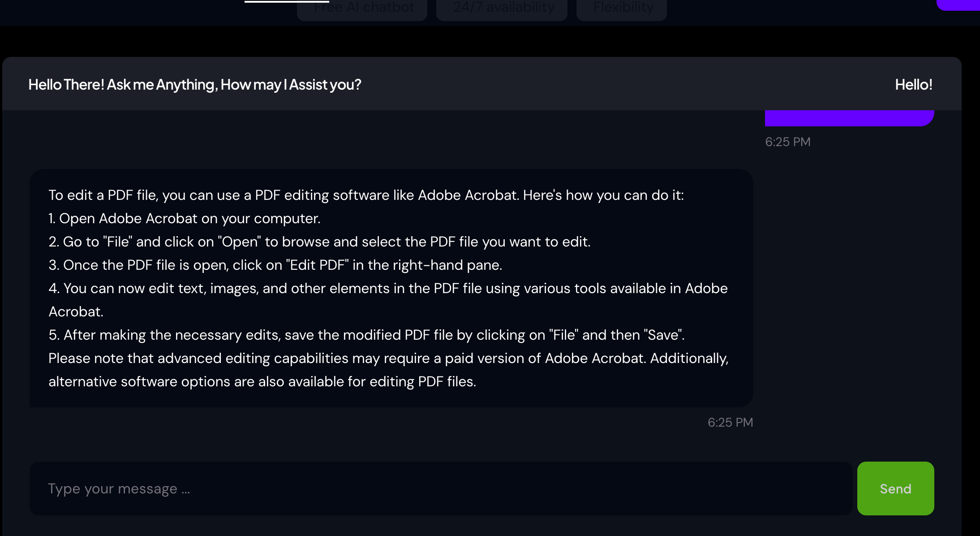Image resolution: width=980 pixels, height=536 pixels.
Task: Click the purple user message bubble
Action: click(849, 118)
